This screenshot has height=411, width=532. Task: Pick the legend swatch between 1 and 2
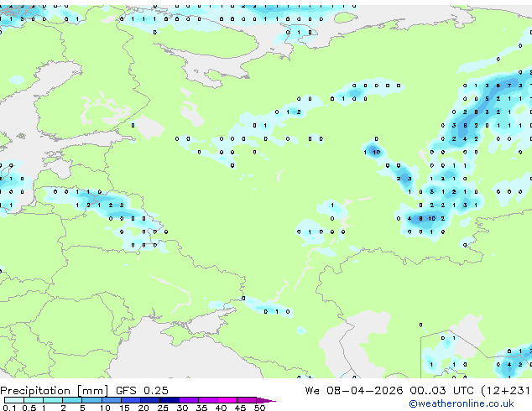coord(53,400)
